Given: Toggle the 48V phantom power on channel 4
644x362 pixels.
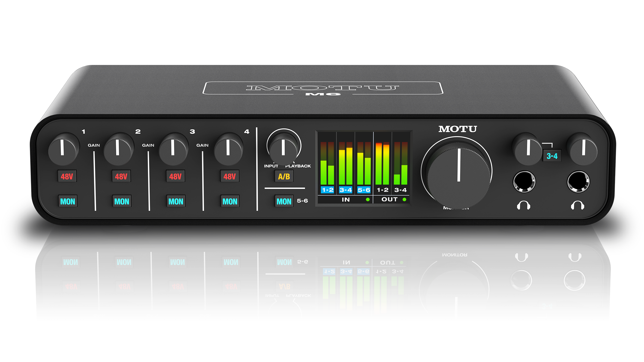Looking at the screenshot, I should (x=230, y=176).
